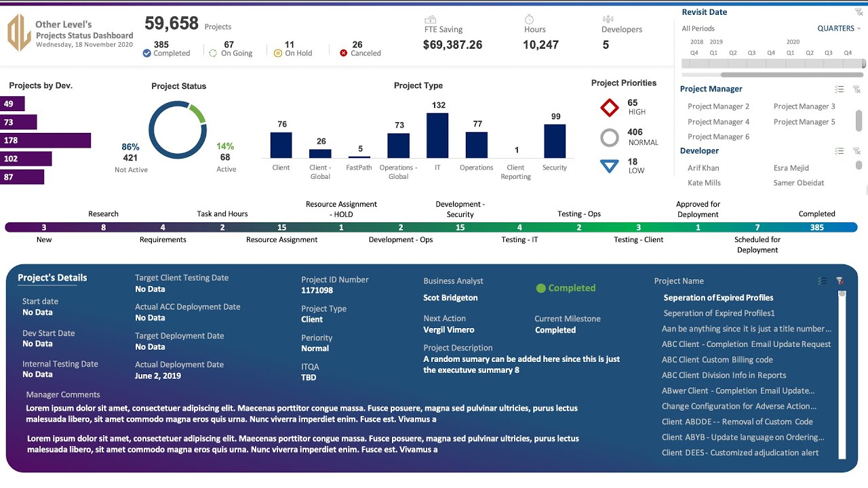Click the Project Name list scrollbar
Screen dimensions: 868x488
tap(842, 374)
